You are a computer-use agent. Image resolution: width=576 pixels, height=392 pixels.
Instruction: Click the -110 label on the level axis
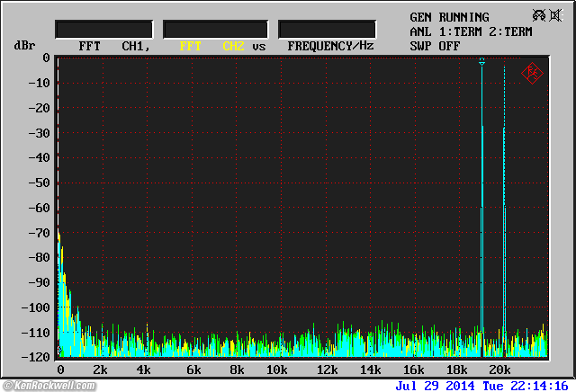click(x=35, y=333)
